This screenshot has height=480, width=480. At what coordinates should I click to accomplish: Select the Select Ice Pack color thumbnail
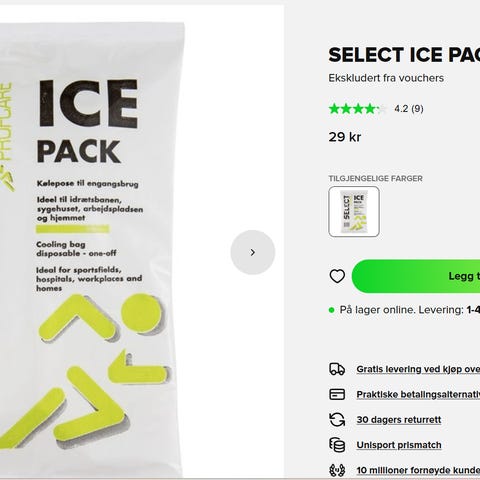(x=354, y=212)
